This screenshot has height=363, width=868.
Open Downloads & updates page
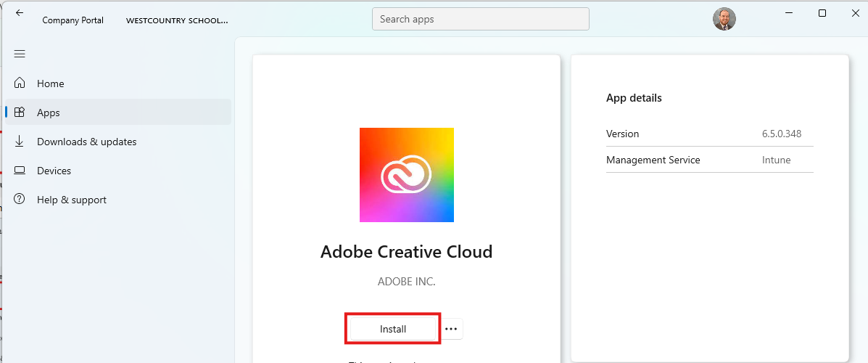point(87,142)
